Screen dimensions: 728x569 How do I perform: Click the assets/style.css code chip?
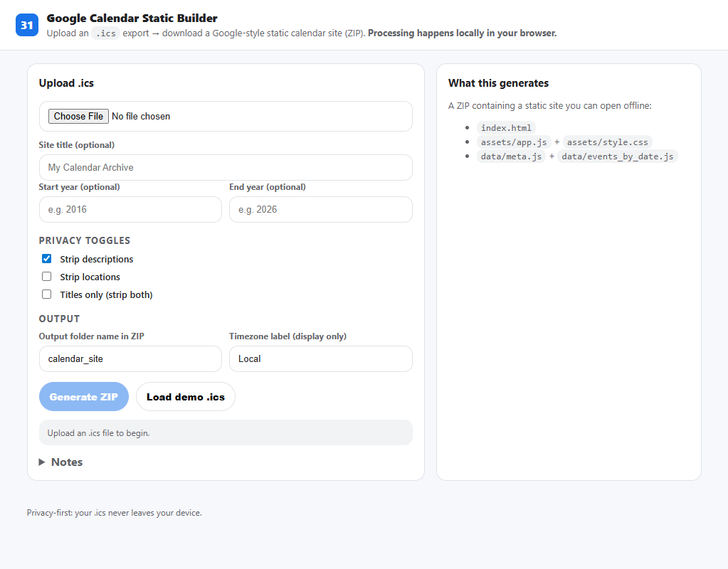[606, 142]
